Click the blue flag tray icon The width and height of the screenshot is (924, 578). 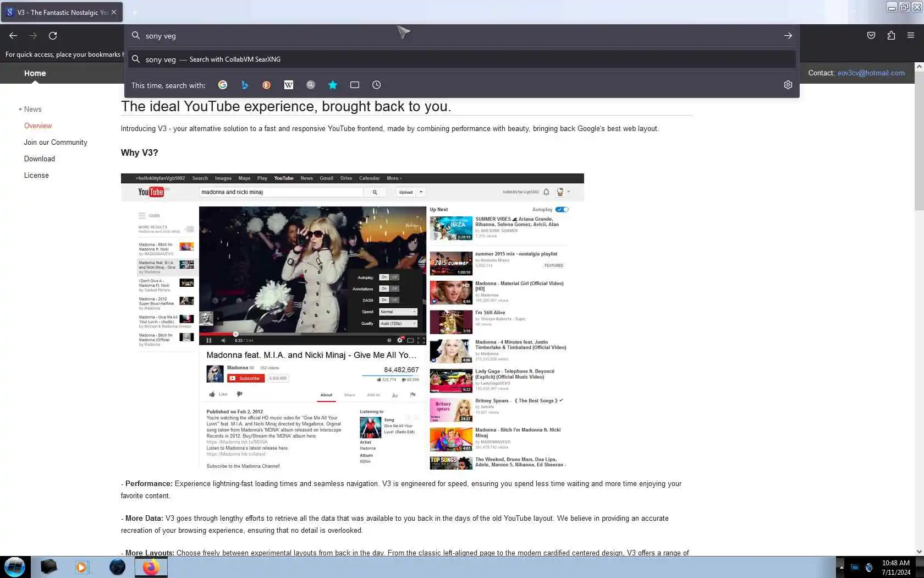pyautogui.click(x=855, y=568)
